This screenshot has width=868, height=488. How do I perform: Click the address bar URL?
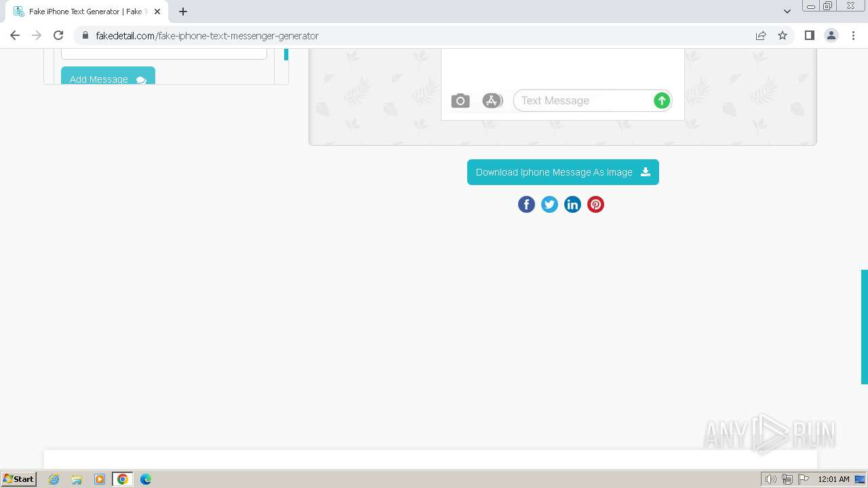pyautogui.click(x=207, y=36)
